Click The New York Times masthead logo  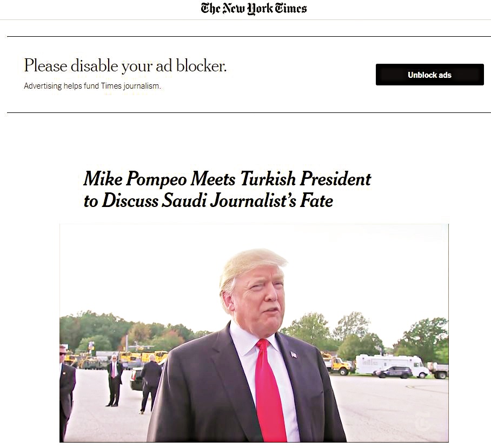(x=254, y=9)
